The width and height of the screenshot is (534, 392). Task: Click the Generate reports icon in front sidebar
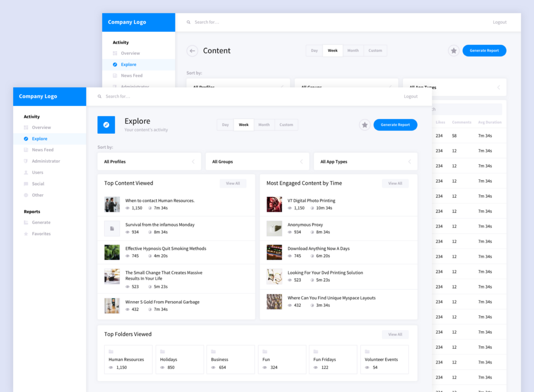tap(26, 222)
